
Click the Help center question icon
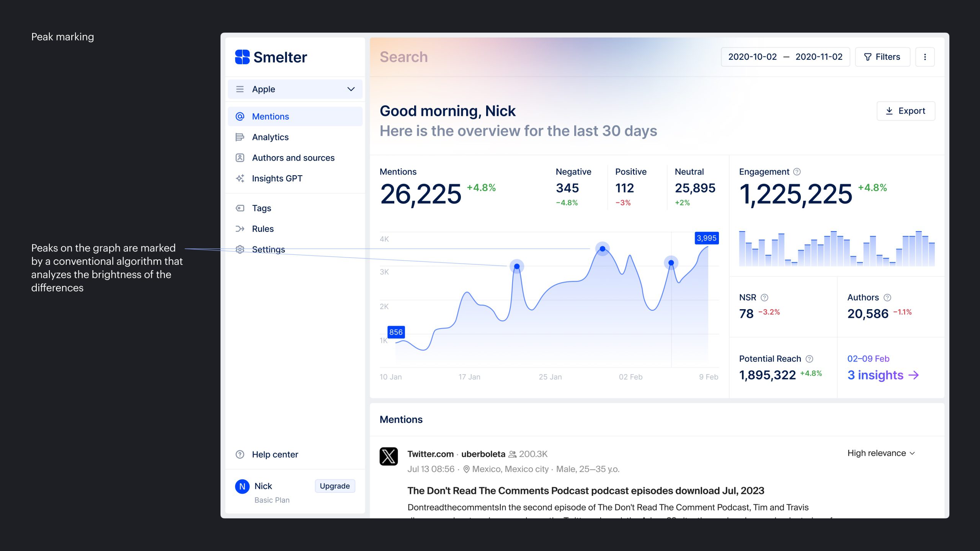tap(240, 455)
